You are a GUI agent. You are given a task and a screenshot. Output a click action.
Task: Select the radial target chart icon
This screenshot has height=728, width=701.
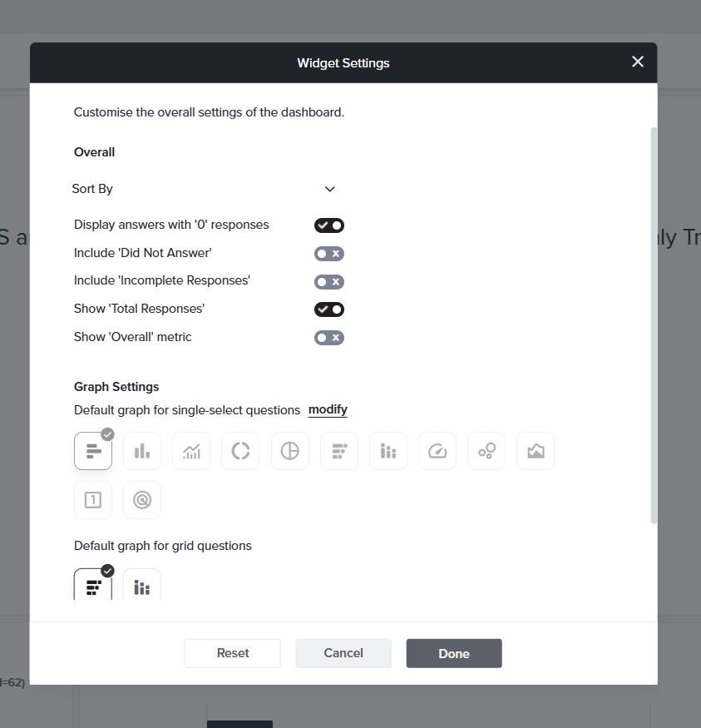click(142, 500)
